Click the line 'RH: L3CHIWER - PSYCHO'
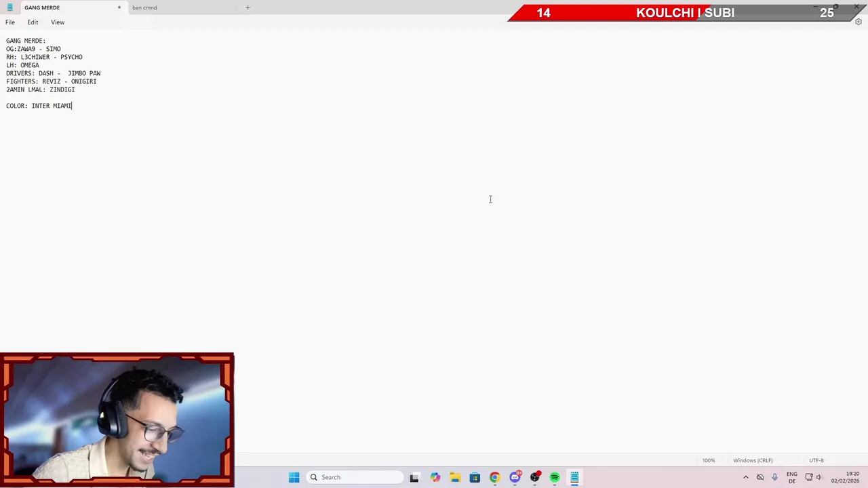The image size is (868, 488). 44,57
